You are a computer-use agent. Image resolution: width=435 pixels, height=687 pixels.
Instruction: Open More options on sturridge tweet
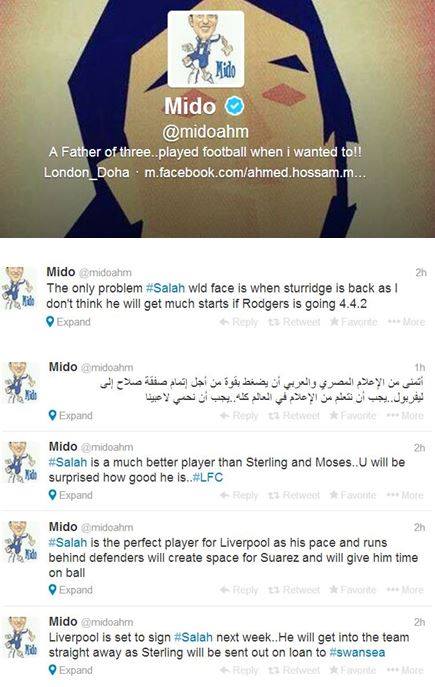coord(406,322)
